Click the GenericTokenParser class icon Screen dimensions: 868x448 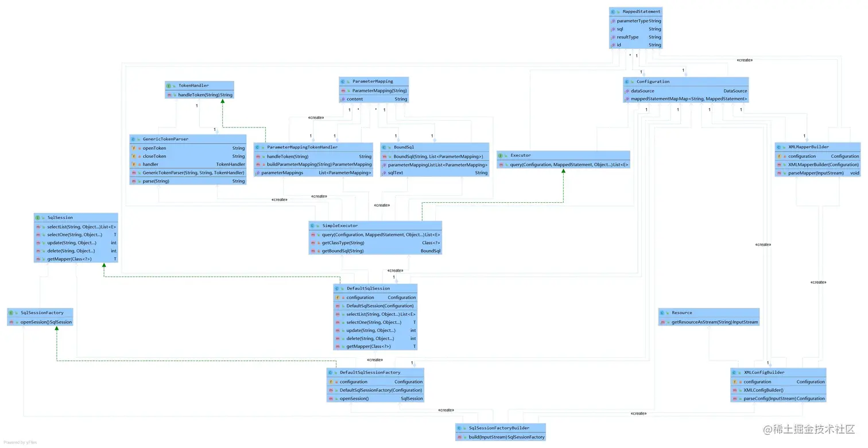pyautogui.click(x=133, y=139)
